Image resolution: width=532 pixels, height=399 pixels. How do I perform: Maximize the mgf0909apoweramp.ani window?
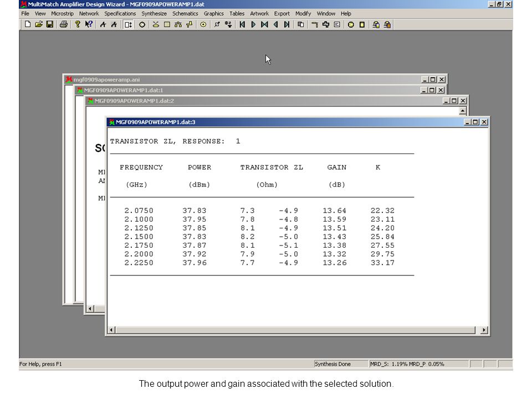pyautogui.click(x=433, y=79)
